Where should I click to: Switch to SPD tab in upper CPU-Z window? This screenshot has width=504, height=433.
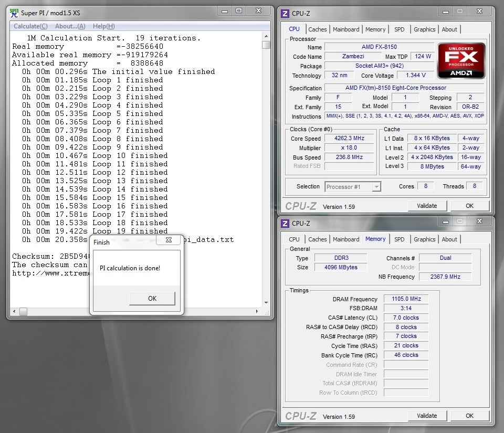click(399, 29)
